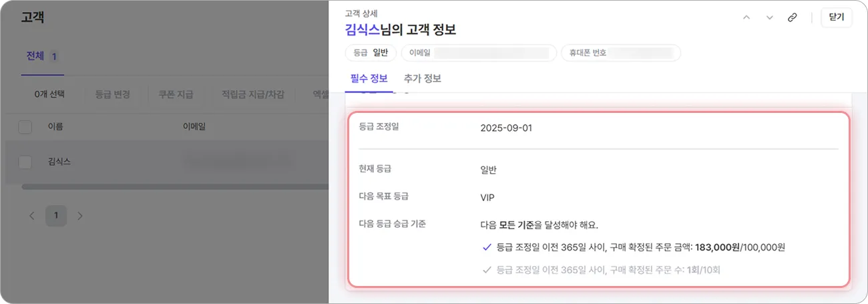Toggle the select-all checkbox beside 이름
Screen dimensions: 868x304
coord(25,126)
